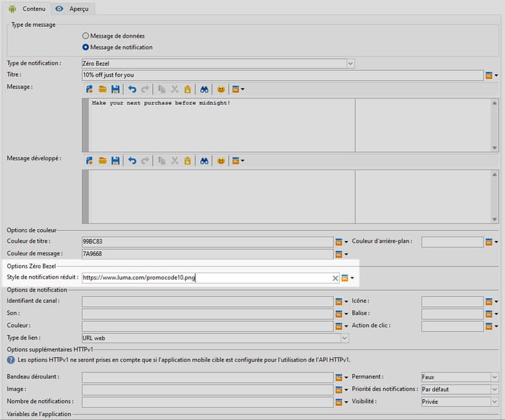Insert emoticon in Message toolbar
This screenshot has height=420, width=505.
coord(221,89)
